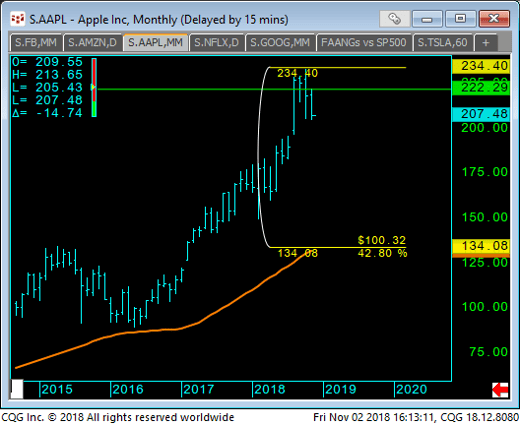Click the red-green price range bar indicator

click(94, 88)
